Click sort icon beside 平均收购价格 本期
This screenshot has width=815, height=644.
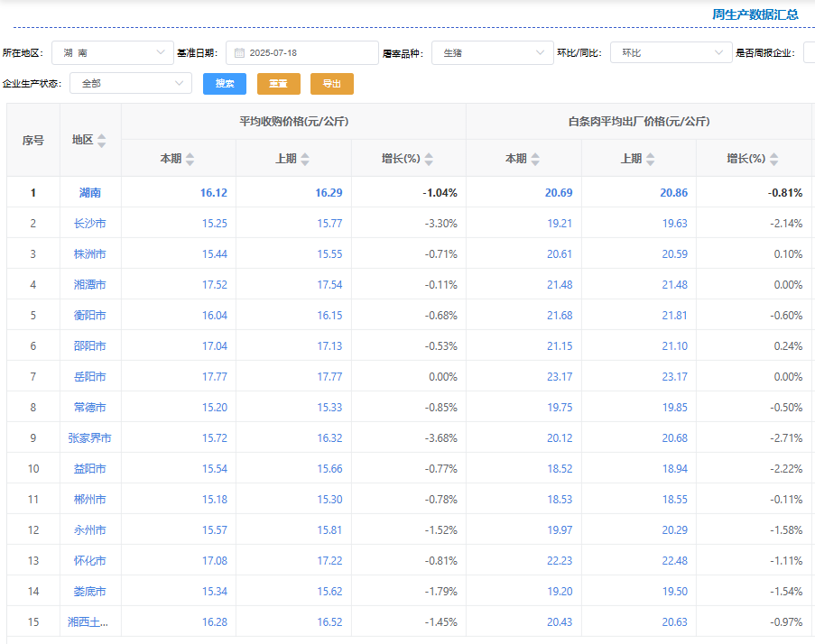[x=190, y=159]
